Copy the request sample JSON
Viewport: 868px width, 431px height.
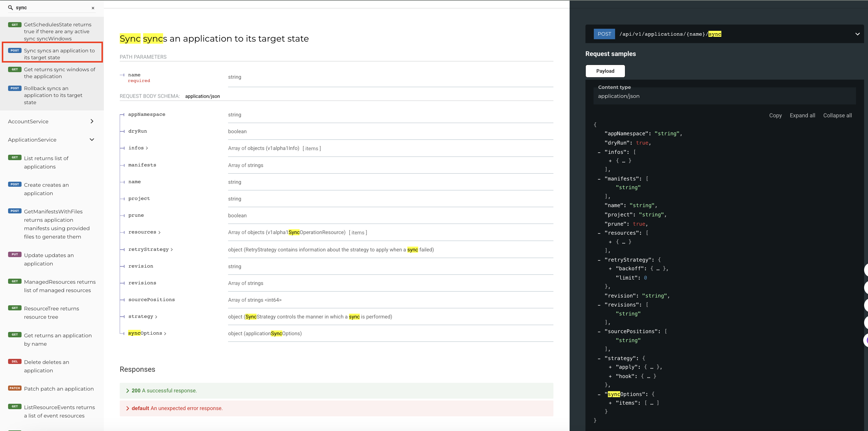click(x=775, y=116)
